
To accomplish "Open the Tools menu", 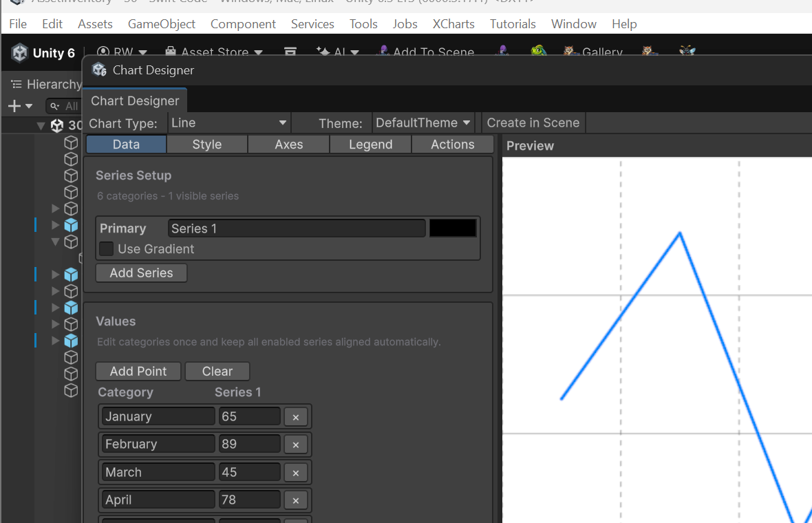I will pos(363,24).
